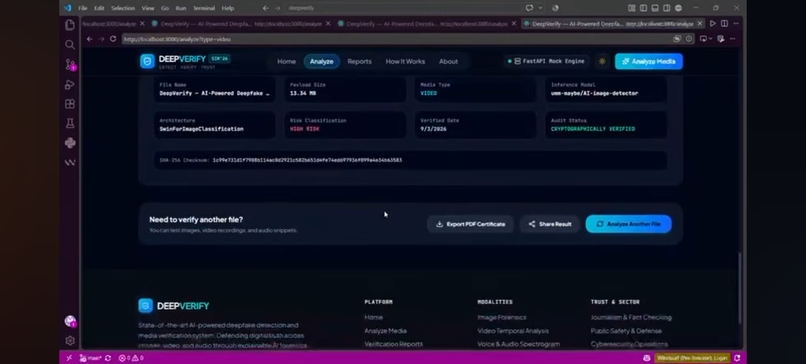Open the Selection menu
This screenshot has height=364, width=806.
pyautogui.click(x=123, y=8)
